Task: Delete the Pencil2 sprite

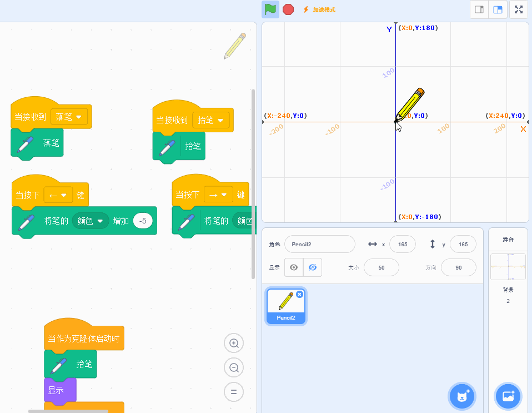Action: point(300,294)
